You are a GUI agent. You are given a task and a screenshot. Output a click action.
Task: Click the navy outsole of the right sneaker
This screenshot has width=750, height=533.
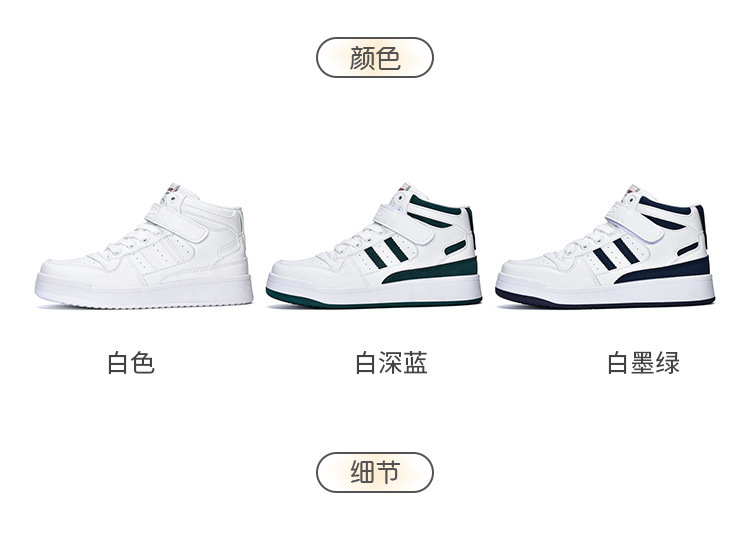[x=605, y=300]
